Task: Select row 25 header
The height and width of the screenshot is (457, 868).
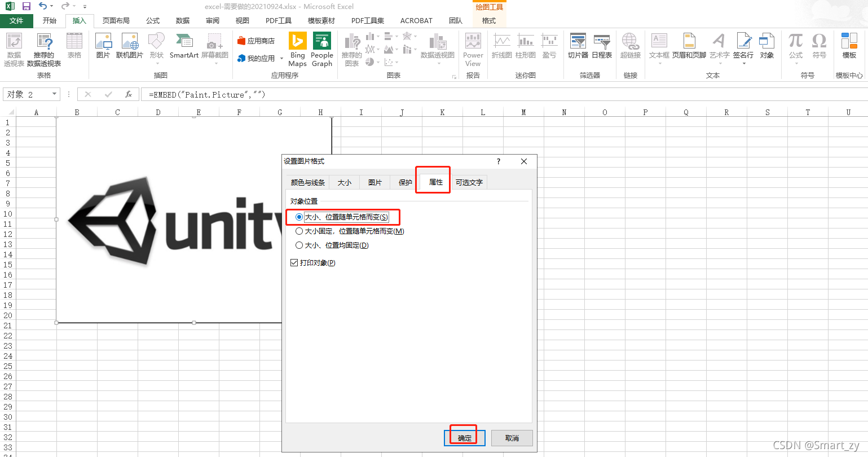Action: click(8, 366)
